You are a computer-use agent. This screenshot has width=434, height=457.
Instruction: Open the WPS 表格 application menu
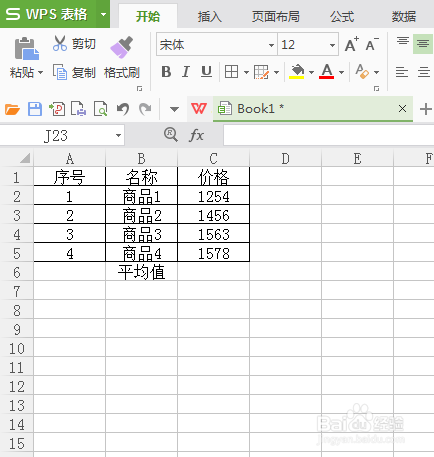point(48,14)
